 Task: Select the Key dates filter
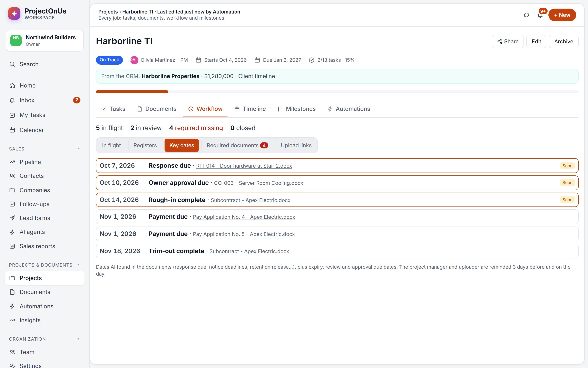coord(182,145)
